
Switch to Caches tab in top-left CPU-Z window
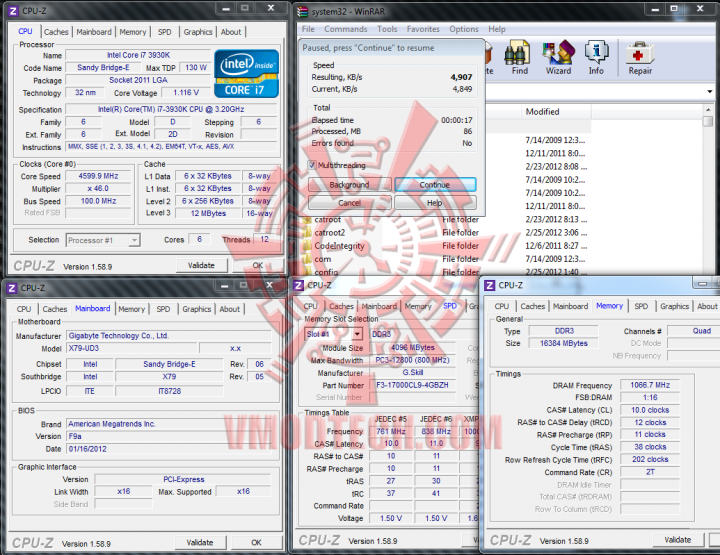click(56, 32)
